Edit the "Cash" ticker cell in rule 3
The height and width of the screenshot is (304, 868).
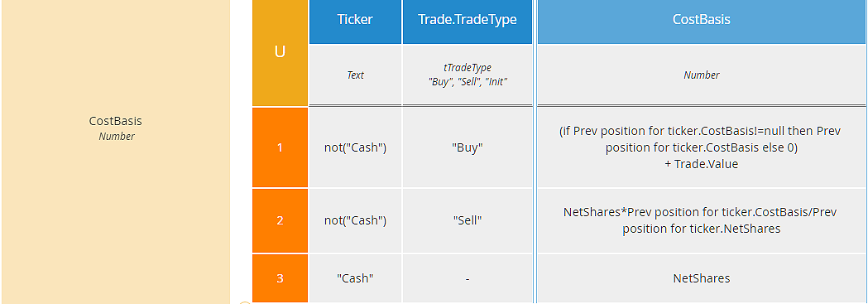point(355,278)
